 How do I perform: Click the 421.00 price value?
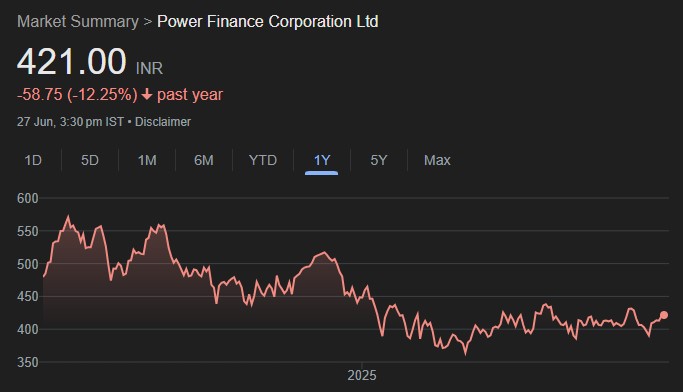(72, 62)
